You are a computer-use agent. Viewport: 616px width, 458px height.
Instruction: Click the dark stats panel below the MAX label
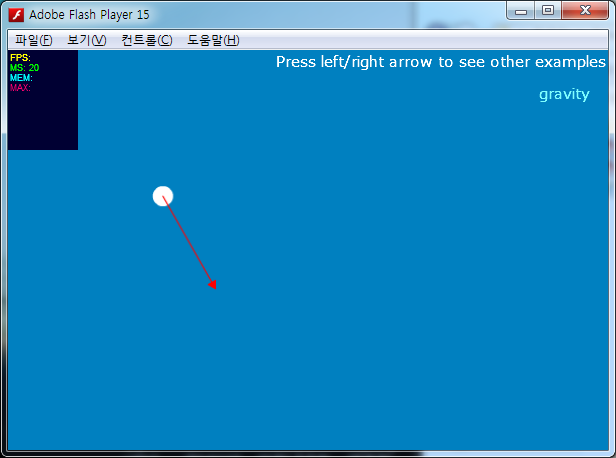[42, 122]
